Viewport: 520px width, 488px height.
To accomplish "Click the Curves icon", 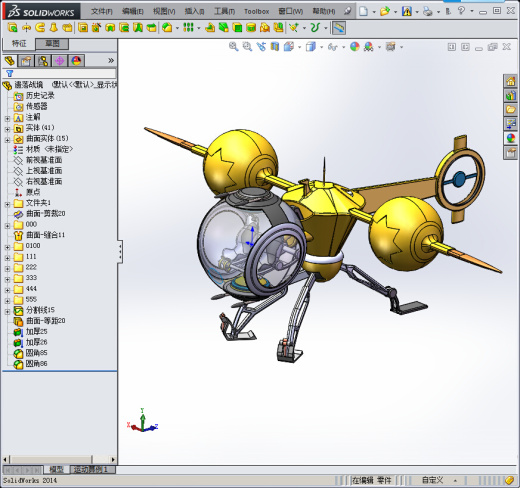I will coord(315,28).
